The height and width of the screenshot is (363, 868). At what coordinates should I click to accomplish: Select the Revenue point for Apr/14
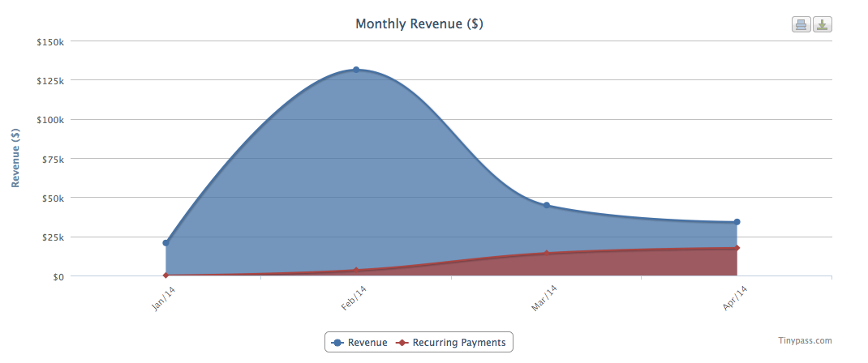[737, 222]
